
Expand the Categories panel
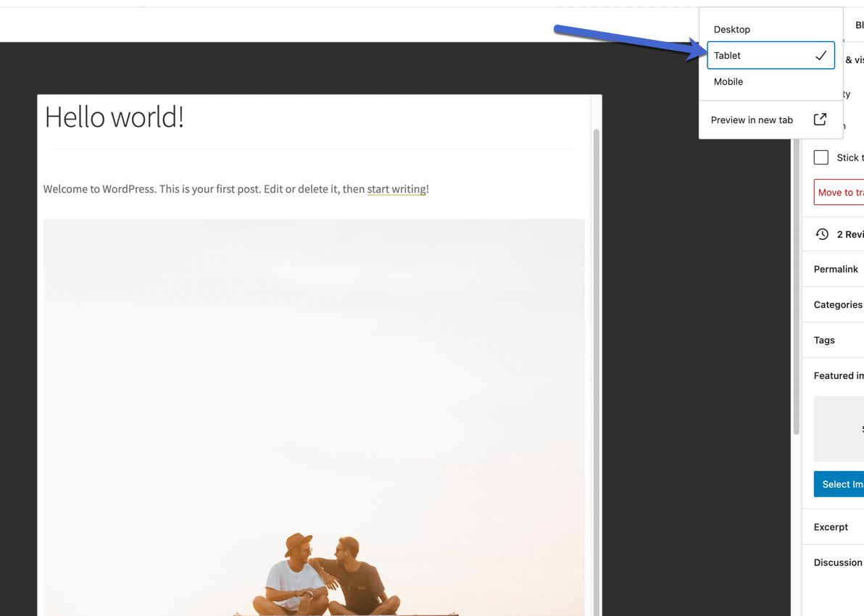(x=838, y=304)
